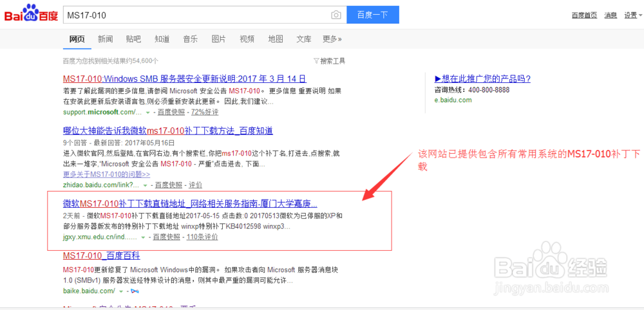Viewport: 644px width, 310px height.
Task: Click the jgxy.xmu.edu.cn URL link
Action: (100, 237)
